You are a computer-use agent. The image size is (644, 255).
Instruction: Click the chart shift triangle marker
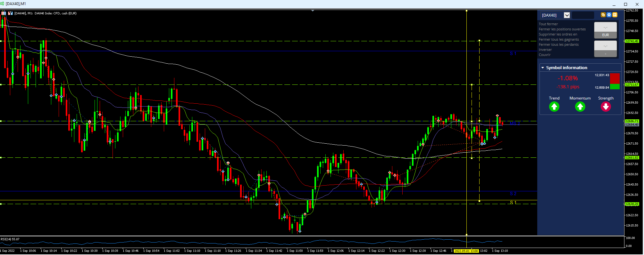[313, 11]
